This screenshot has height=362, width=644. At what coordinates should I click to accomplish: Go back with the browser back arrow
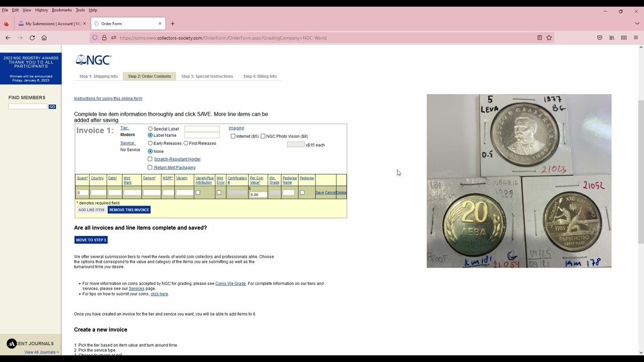[x=8, y=38]
